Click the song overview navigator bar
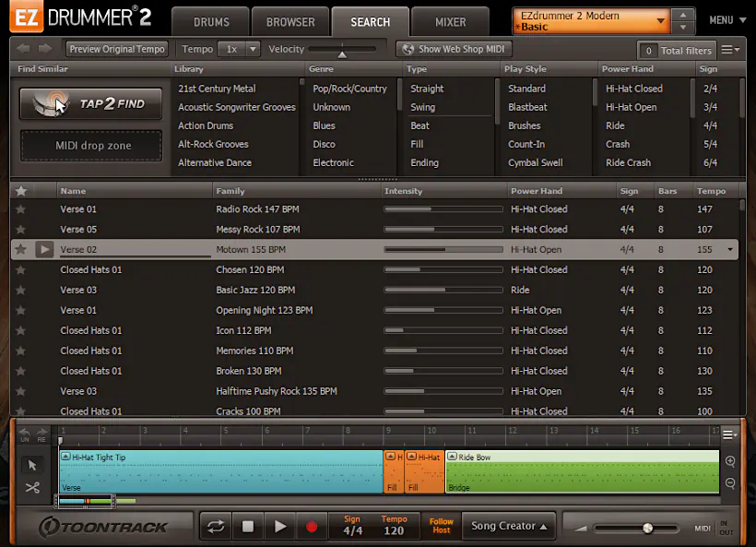The height and width of the screenshot is (547, 756). [x=86, y=502]
